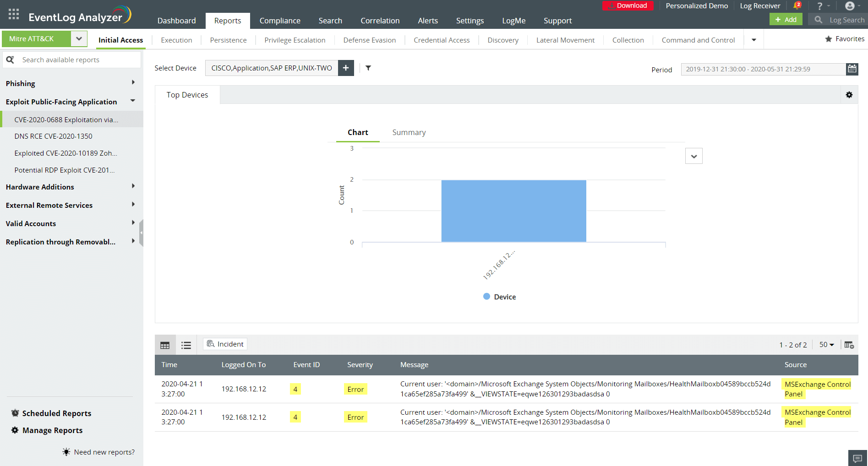
Task: Click the Select Device input box
Action: (272, 68)
